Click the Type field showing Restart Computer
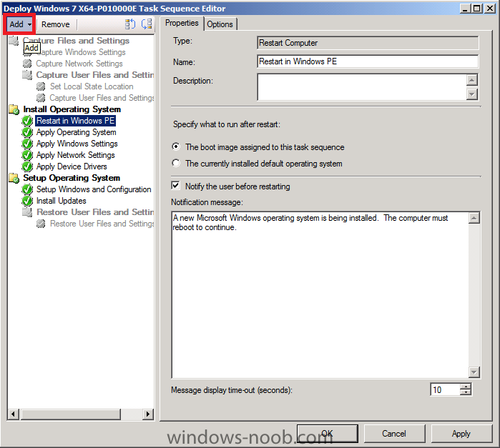Viewport: 500px width, 448px height. pyautogui.click(x=368, y=43)
